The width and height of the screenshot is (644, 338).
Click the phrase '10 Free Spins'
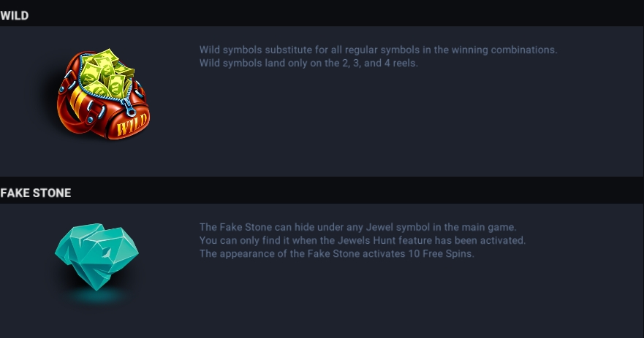tap(440, 253)
